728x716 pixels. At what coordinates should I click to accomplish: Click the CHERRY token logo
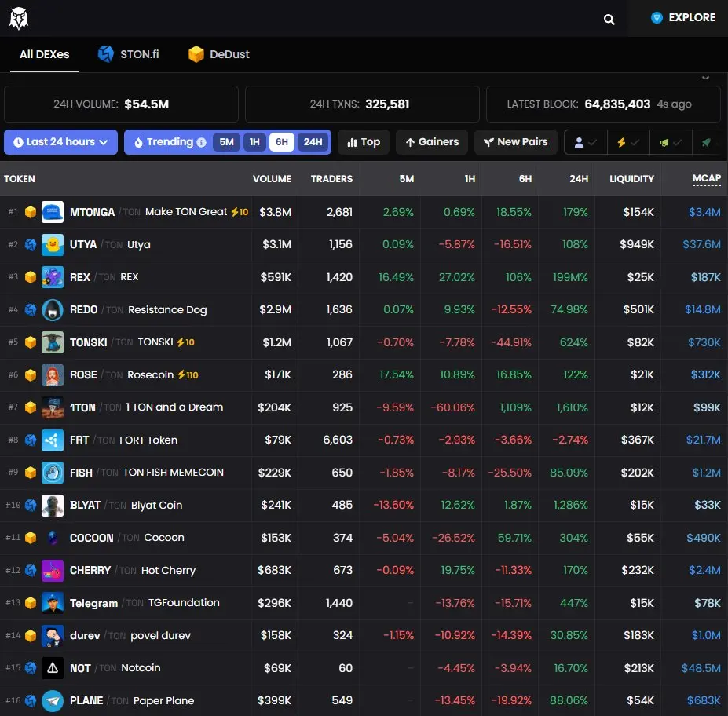(x=53, y=570)
